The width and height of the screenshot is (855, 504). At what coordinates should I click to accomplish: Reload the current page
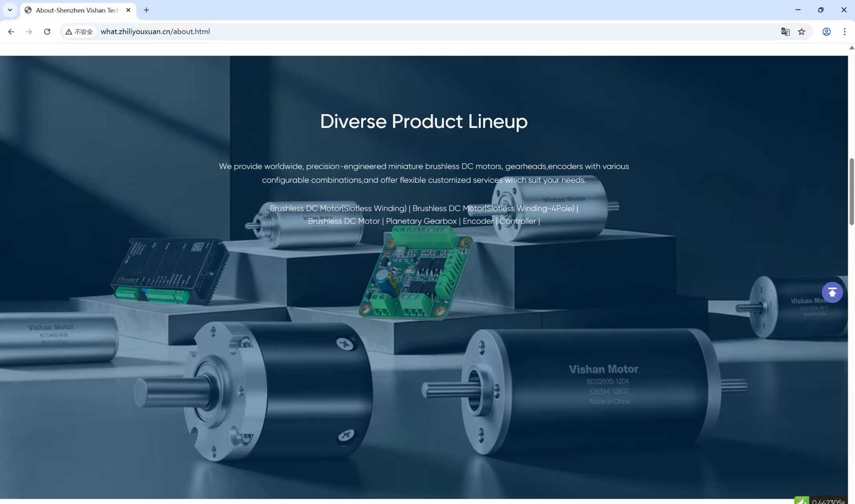[x=47, y=31]
